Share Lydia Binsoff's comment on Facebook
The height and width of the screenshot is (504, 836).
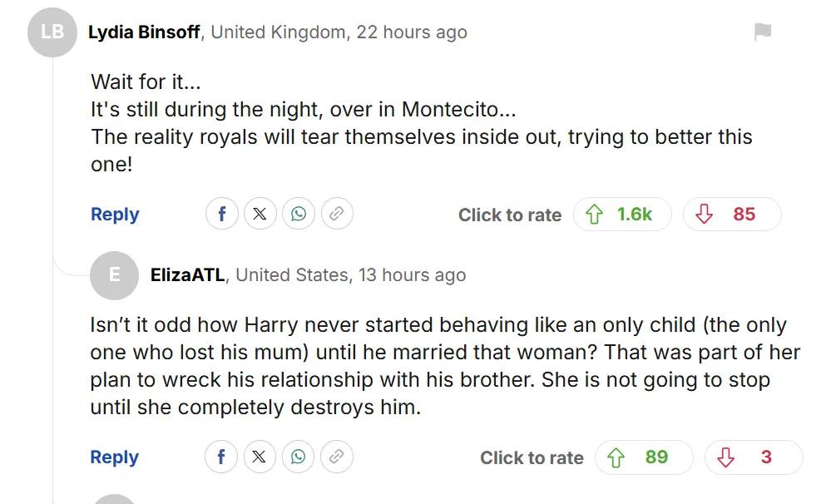pos(222,215)
